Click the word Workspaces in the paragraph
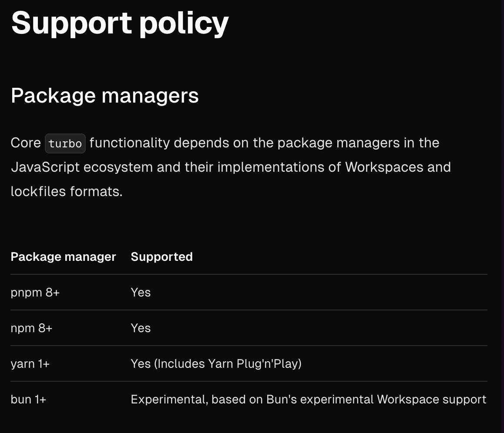 384,167
